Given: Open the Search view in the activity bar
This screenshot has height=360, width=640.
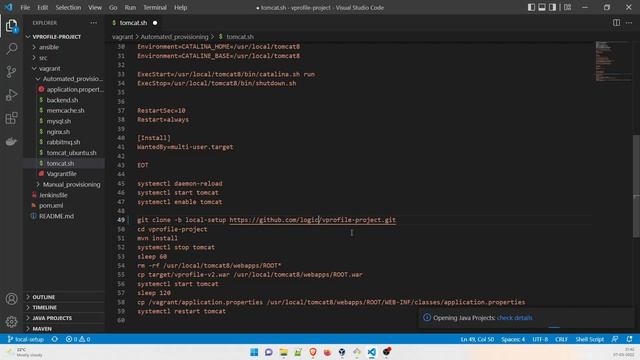Looking at the screenshot, I should tap(11, 49).
